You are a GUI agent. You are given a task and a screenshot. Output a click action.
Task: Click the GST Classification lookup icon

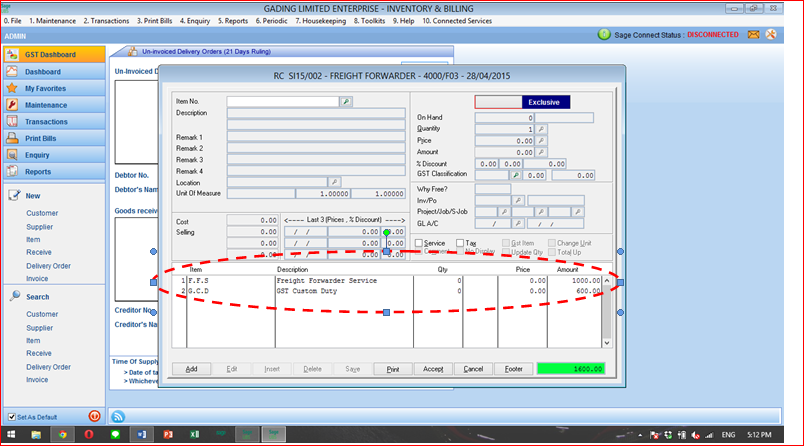click(x=516, y=175)
